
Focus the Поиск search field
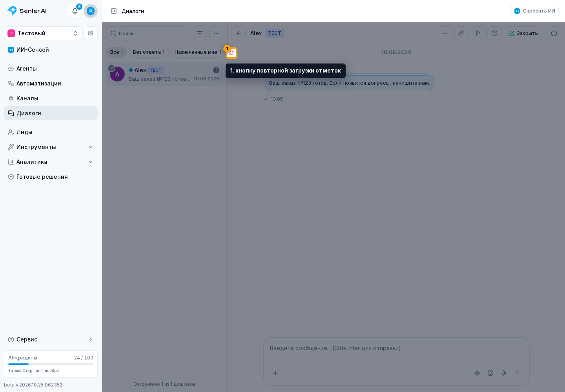pyautogui.click(x=148, y=33)
